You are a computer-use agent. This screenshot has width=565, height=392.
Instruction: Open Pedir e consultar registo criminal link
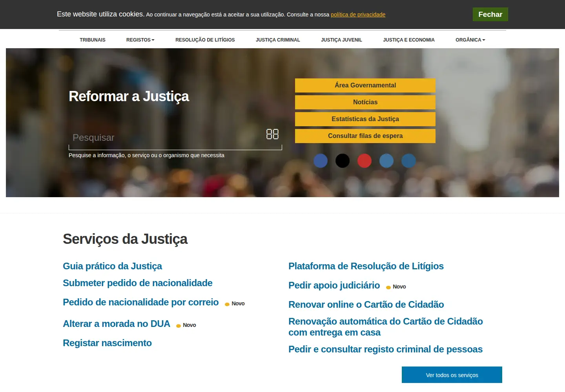tap(385, 349)
